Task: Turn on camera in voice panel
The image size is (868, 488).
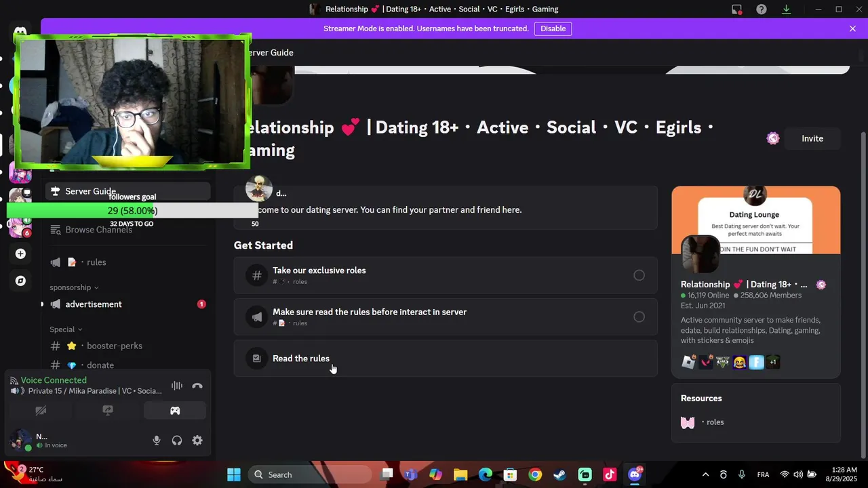Action: [41, 411]
